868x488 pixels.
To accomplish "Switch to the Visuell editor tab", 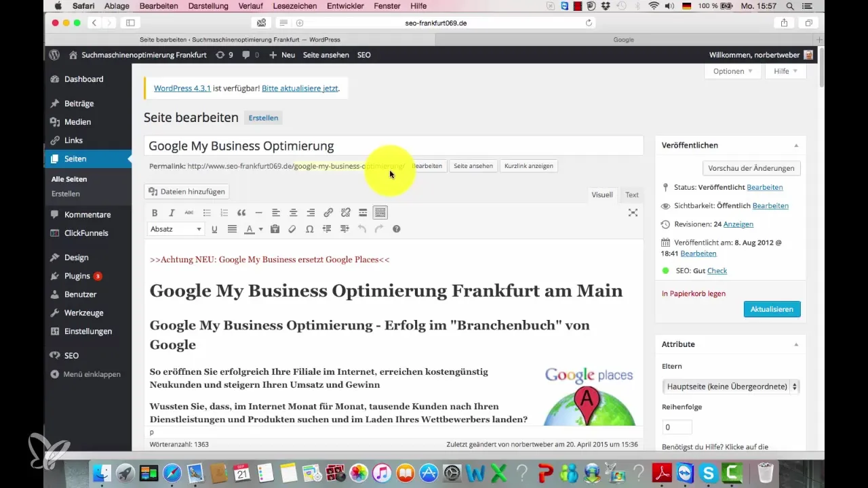I will tap(601, 195).
